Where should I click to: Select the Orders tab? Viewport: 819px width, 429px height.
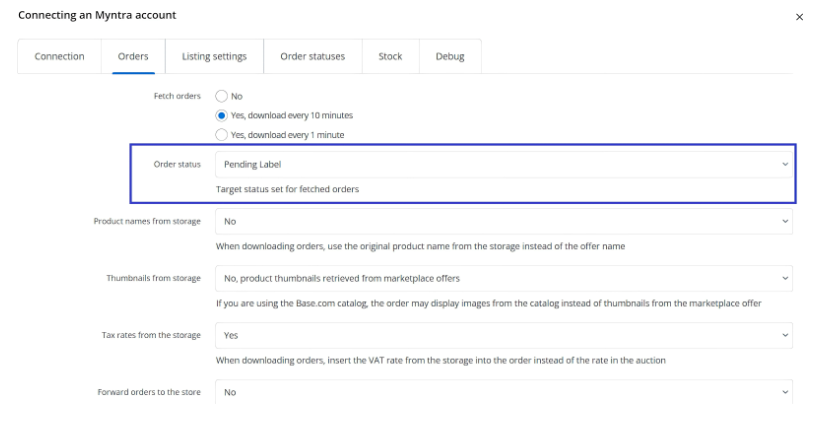click(133, 57)
